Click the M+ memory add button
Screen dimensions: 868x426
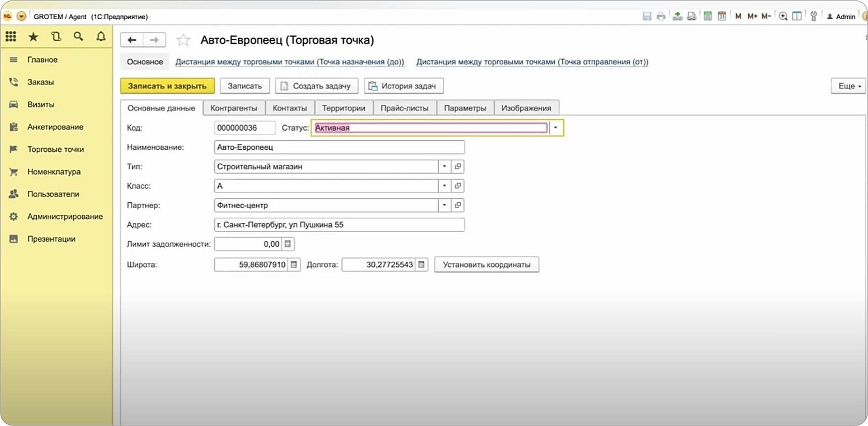click(752, 17)
